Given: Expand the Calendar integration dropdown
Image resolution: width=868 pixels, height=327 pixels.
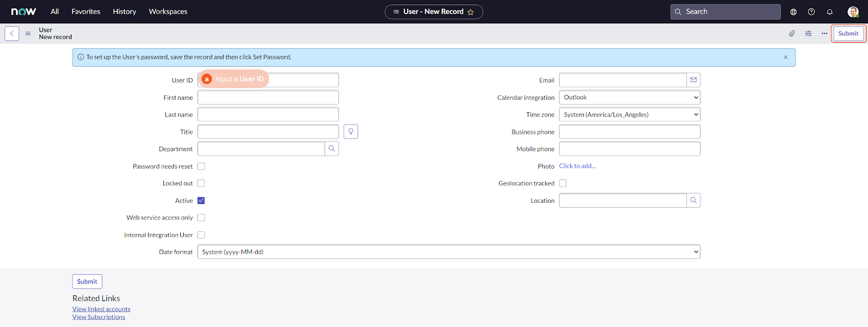Looking at the screenshot, I should (x=629, y=98).
